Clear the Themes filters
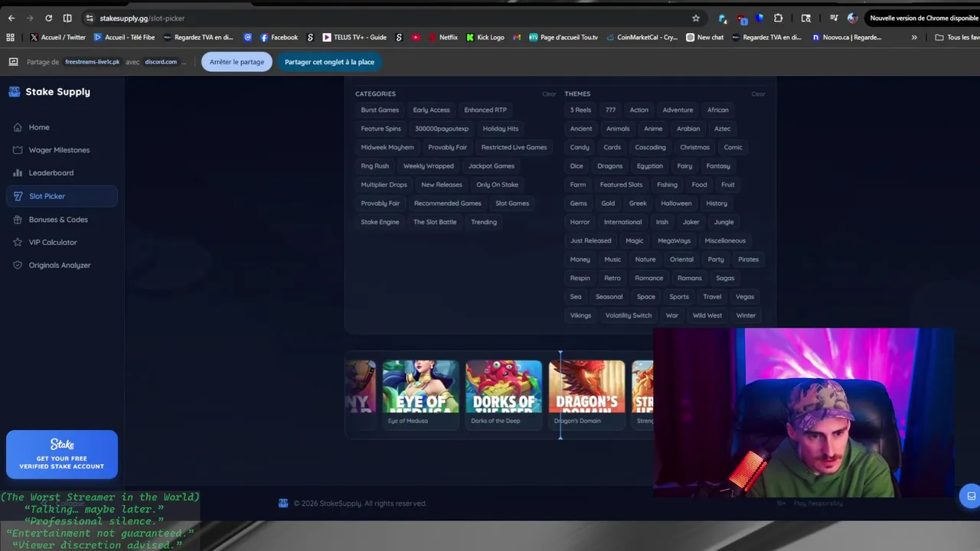Image resolution: width=980 pixels, height=551 pixels. click(758, 94)
